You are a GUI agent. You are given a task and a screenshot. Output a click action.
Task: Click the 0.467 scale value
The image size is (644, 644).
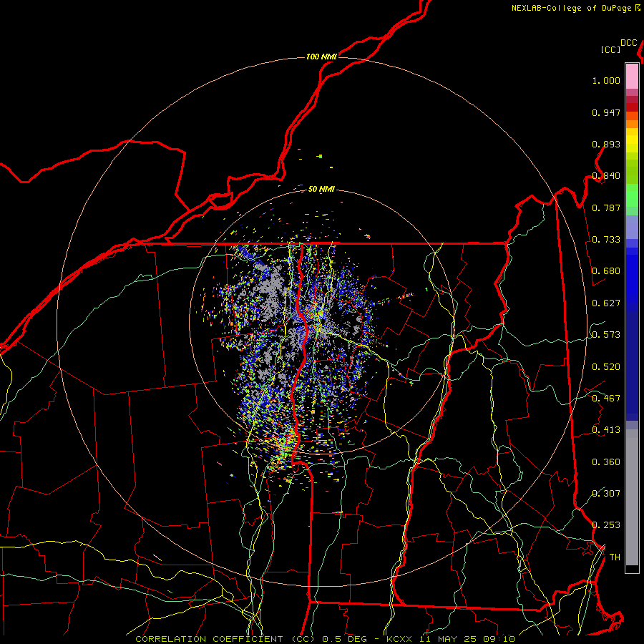pos(606,399)
